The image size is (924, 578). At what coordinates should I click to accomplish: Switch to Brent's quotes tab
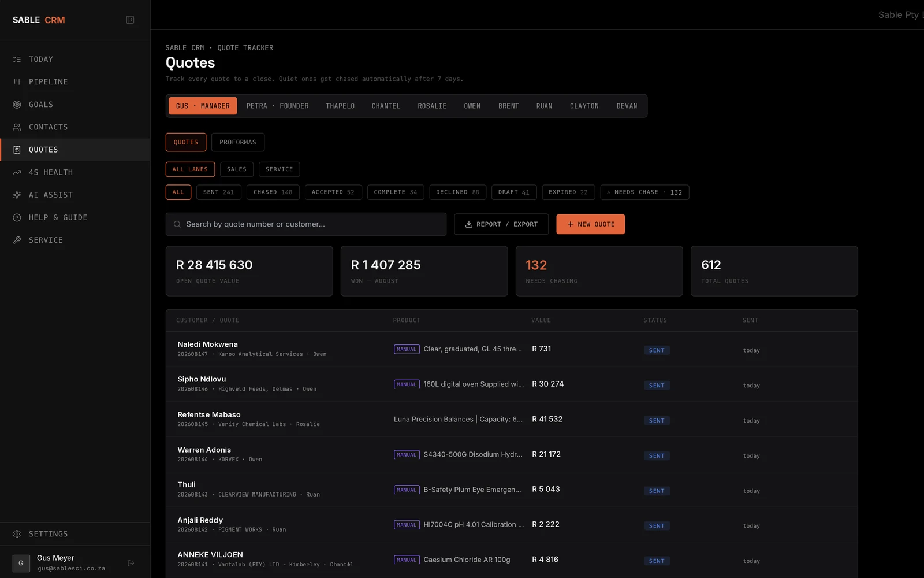(509, 106)
